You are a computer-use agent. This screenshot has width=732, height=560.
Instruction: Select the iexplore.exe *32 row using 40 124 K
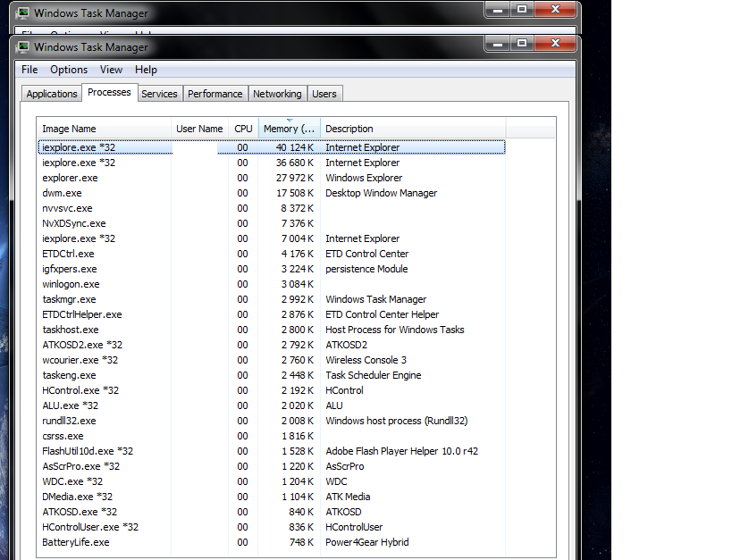pos(271,147)
